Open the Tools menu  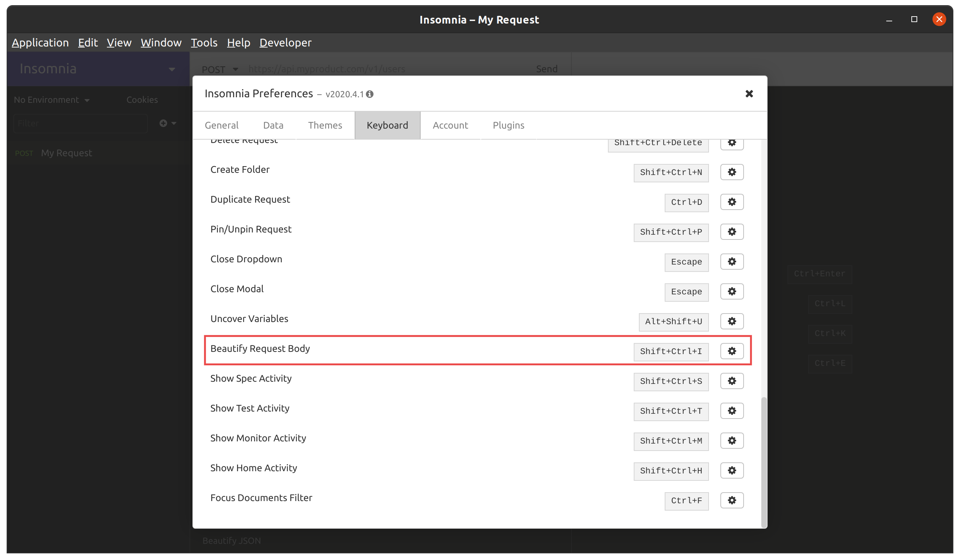click(x=204, y=43)
